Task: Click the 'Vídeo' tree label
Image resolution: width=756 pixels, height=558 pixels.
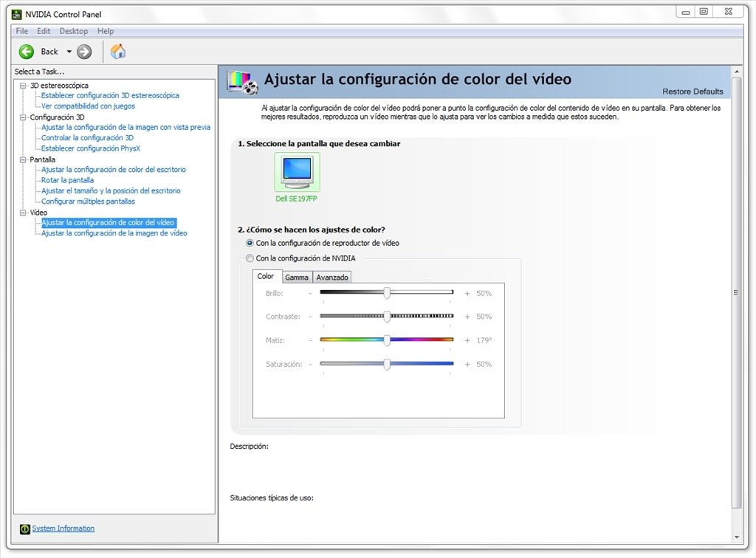Action: coord(38,213)
